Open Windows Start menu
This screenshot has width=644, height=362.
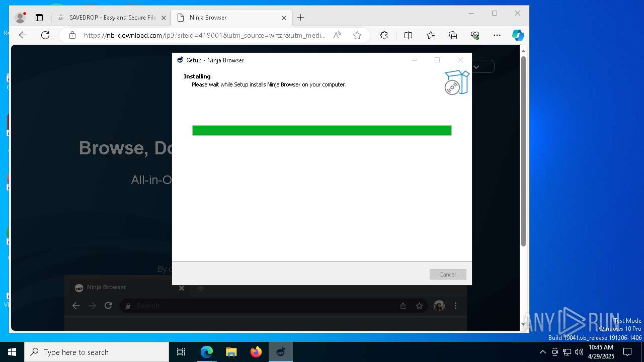pyautogui.click(x=12, y=352)
